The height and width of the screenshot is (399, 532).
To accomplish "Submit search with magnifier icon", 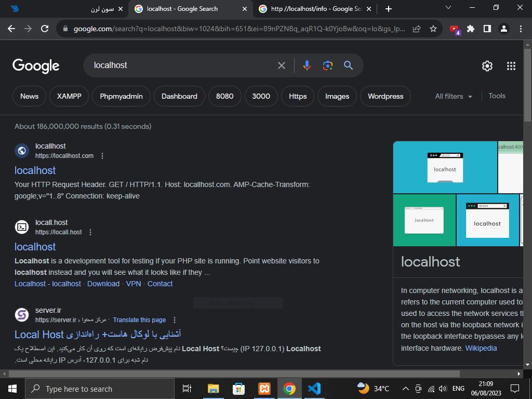I will (349, 65).
